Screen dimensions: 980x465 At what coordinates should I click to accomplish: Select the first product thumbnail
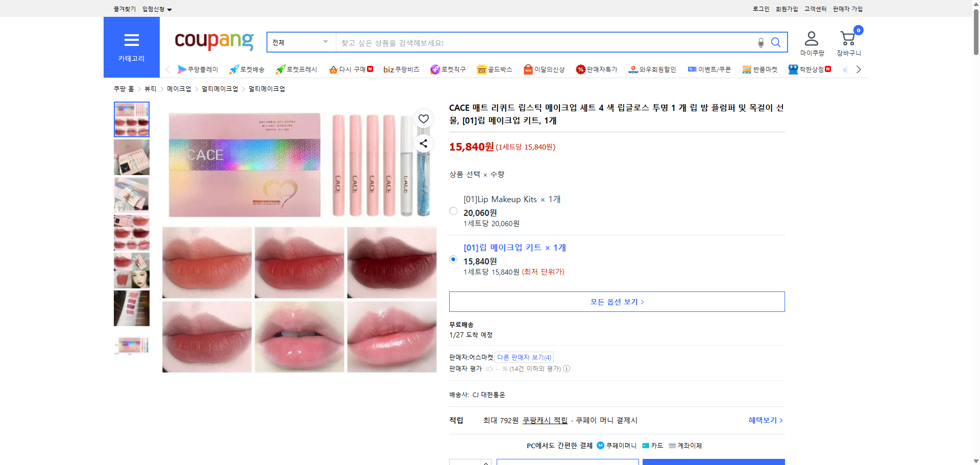(131, 119)
